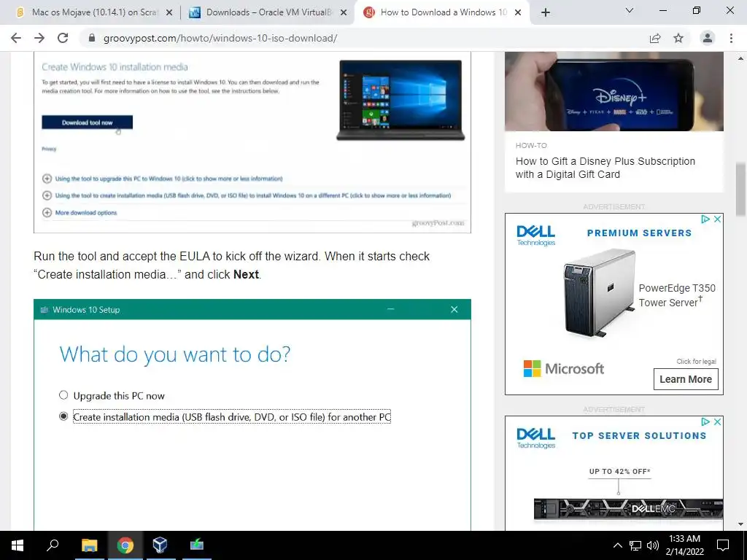Click the Microsoft logo in Dell ad
Screen dimensions: 747x560
coord(564,368)
